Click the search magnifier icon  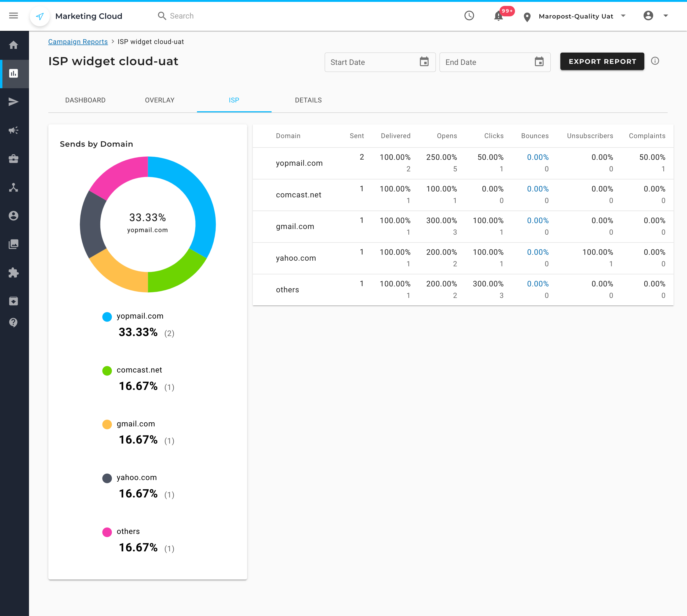click(162, 16)
